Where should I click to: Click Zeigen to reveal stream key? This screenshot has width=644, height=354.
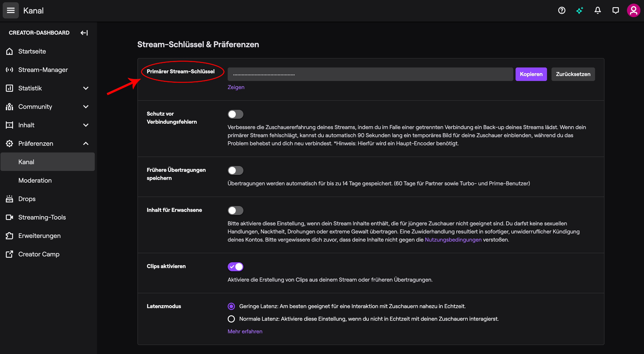(x=235, y=87)
